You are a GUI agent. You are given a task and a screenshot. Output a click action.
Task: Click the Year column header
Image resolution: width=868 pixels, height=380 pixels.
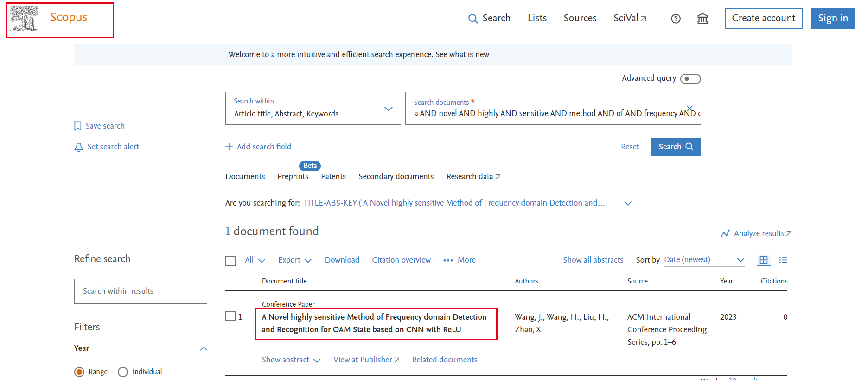pyautogui.click(x=726, y=281)
